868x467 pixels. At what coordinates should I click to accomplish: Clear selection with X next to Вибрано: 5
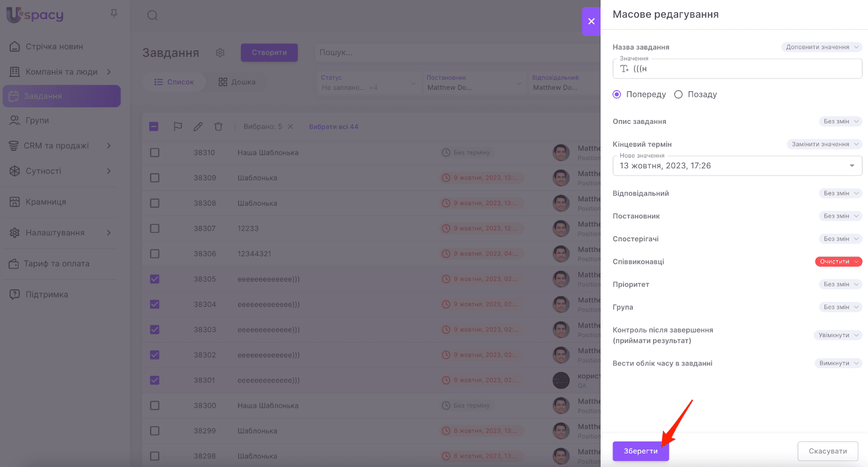point(290,127)
